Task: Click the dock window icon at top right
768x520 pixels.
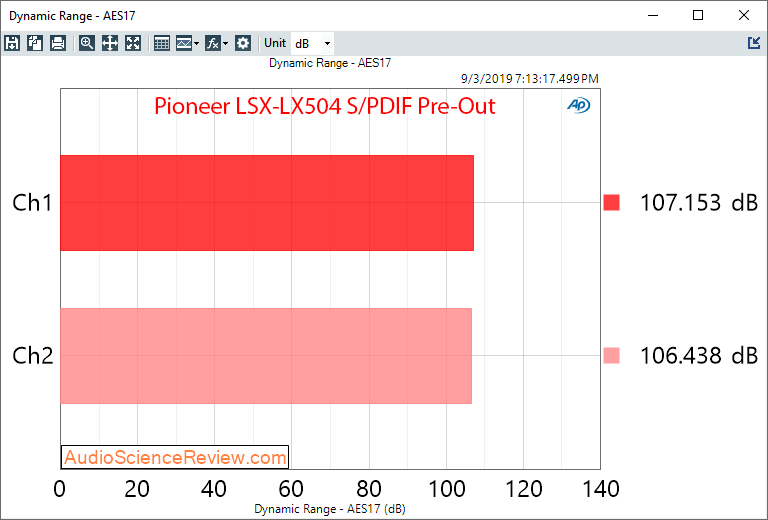Action: (754, 43)
